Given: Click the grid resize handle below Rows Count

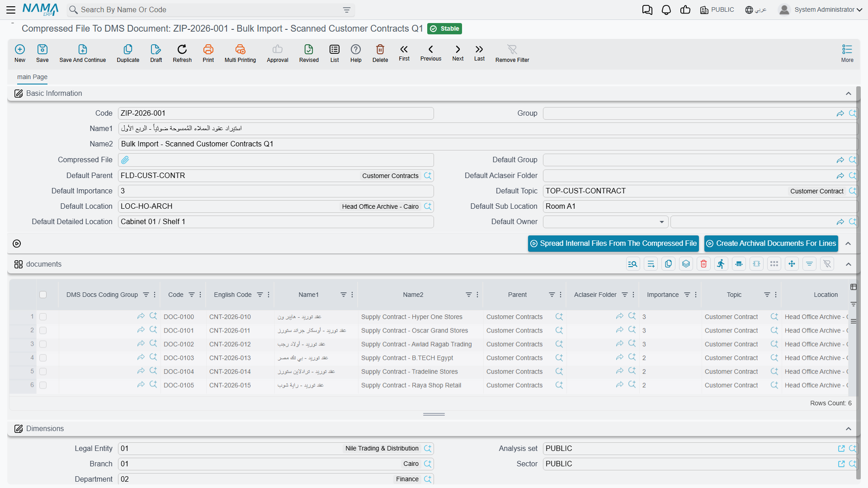Looking at the screenshot, I should [434, 414].
